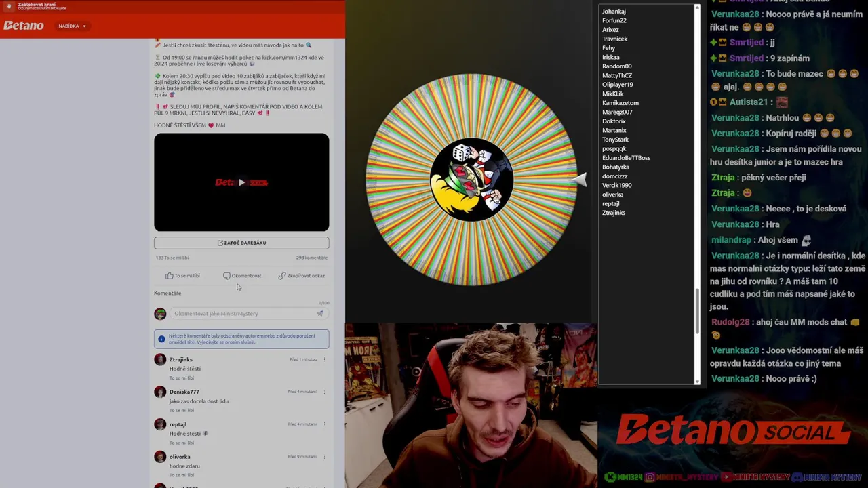Select domcizzz in the wheel names list

tap(615, 176)
